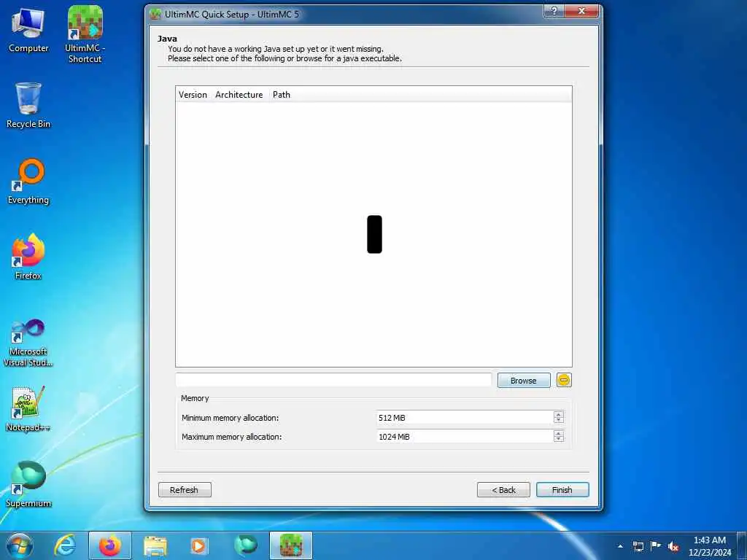Go back to the previous setup page
747x560 pixels.
click(x=503, y=490)
